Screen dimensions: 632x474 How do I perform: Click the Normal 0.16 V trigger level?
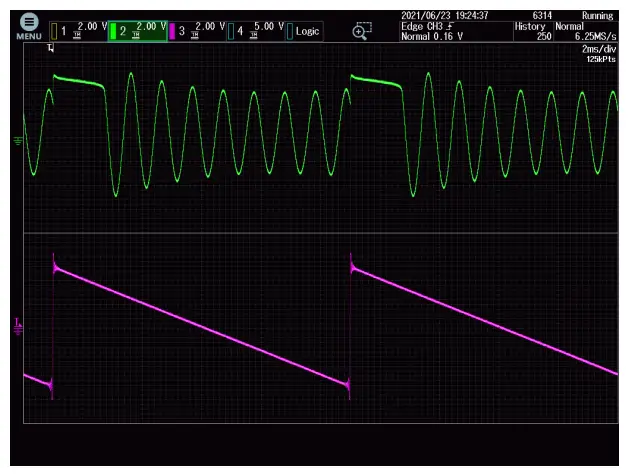[432, 36]
